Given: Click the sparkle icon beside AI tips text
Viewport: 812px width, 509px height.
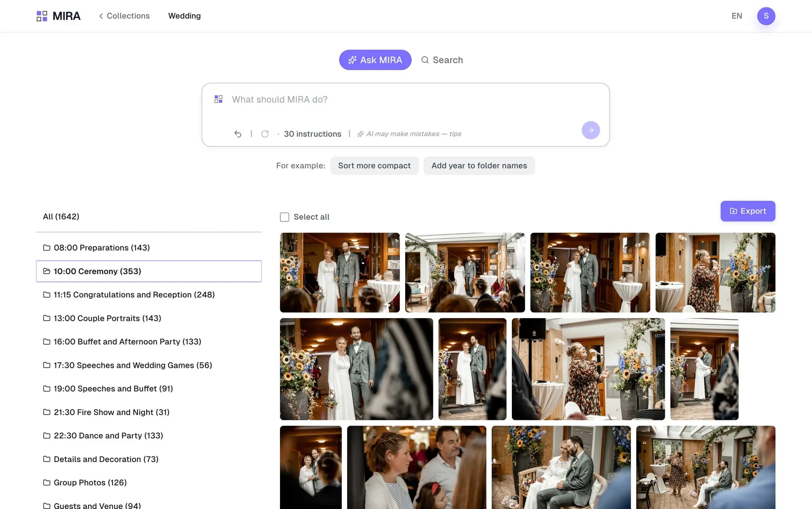Looking at the screenshot, I should [x=360, y=134].
